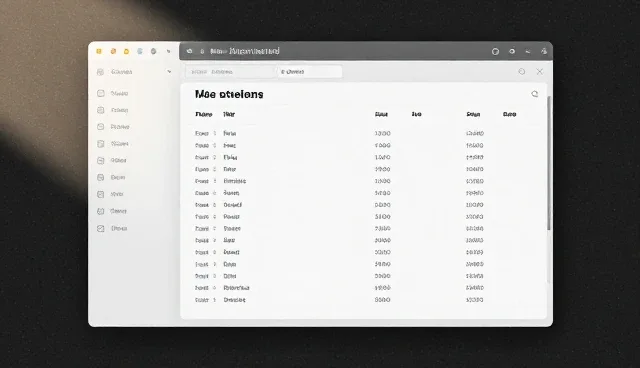Click the back arrow icon in the dark title bar

189,51
